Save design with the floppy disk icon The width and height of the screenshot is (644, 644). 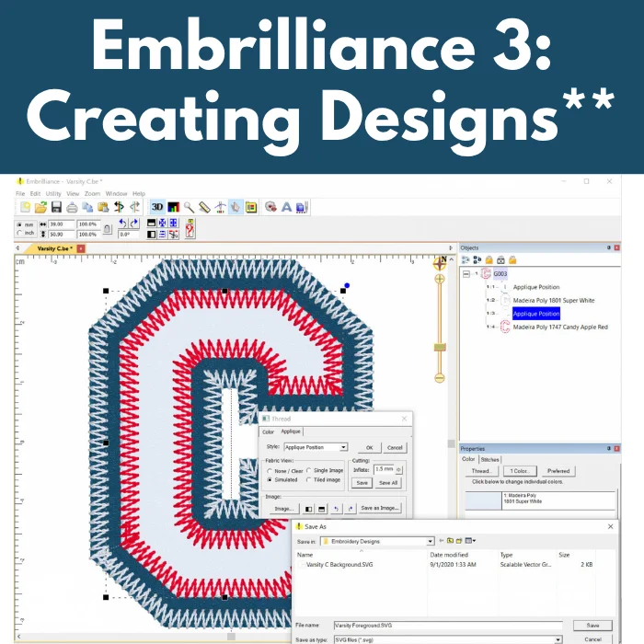click(x=56, y=207)
